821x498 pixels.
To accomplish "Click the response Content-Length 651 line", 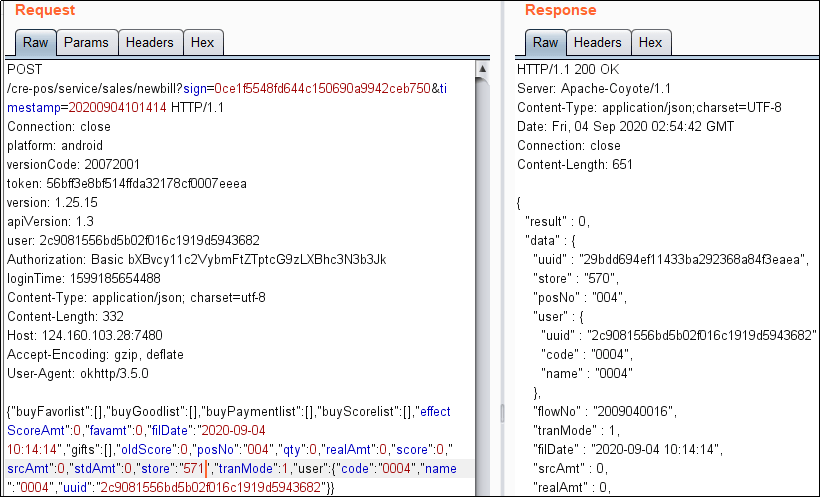I will coord(575,164).
